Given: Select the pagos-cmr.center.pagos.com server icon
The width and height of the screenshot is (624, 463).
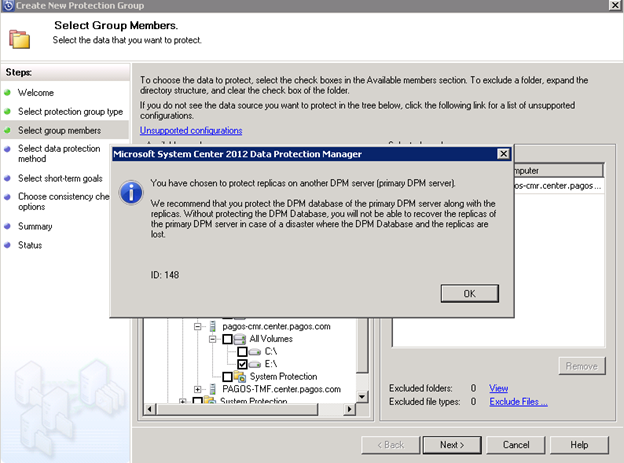Looking at the screenshot, I should [x=213, y=326].
